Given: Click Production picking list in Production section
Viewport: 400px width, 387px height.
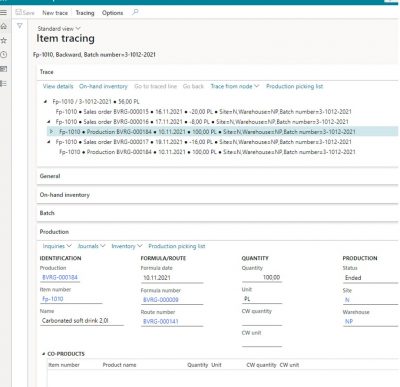Looking at the screenshot, I should [x=177, y=246].
